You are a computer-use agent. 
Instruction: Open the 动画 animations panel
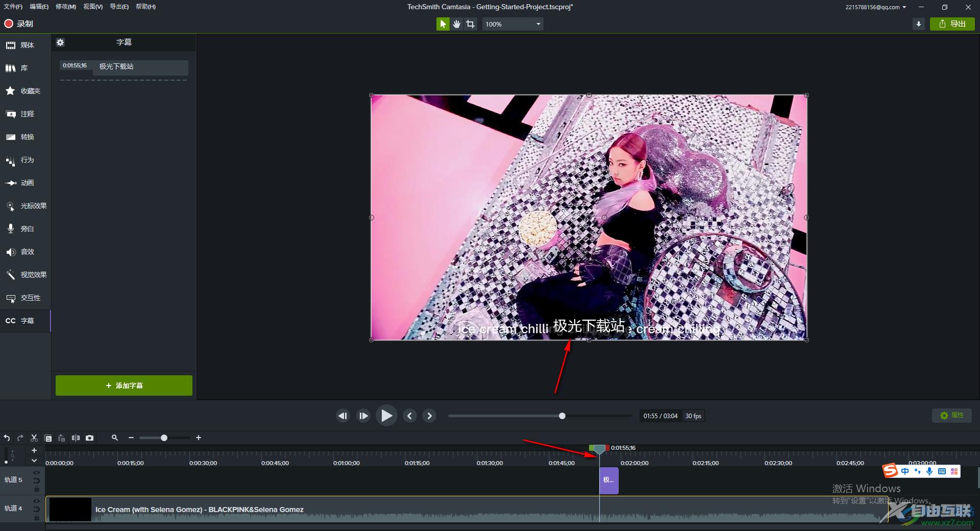pyautogui.click(x=26, y=183)
